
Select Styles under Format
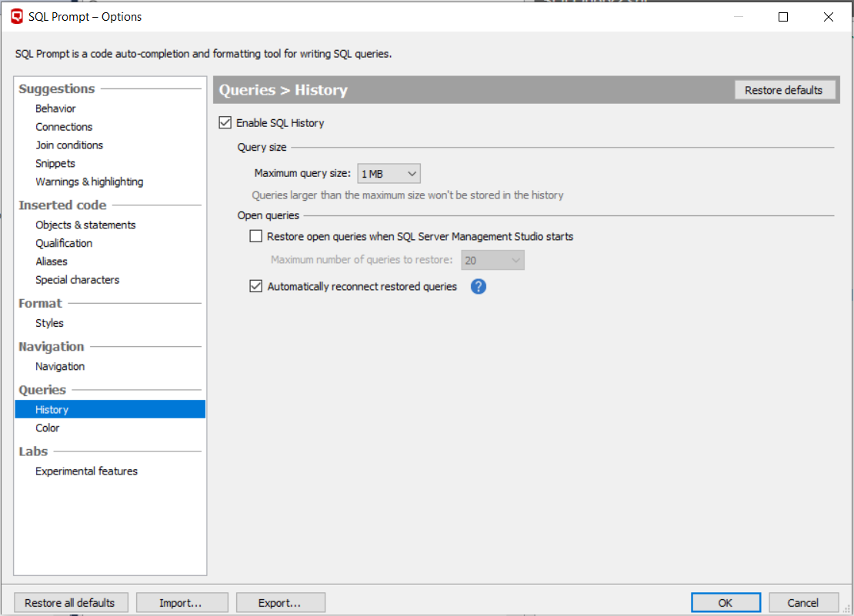(x=49, y=323)
